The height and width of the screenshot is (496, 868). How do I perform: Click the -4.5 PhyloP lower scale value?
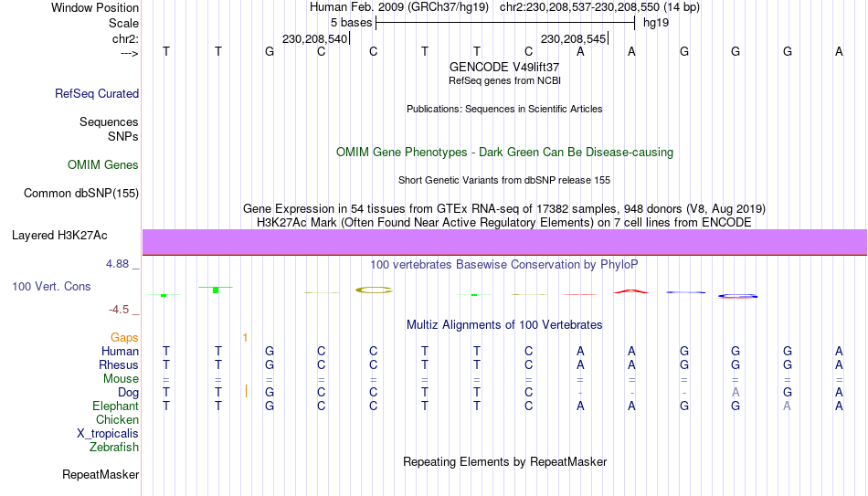pyautogui.click(x=119, y=310)
